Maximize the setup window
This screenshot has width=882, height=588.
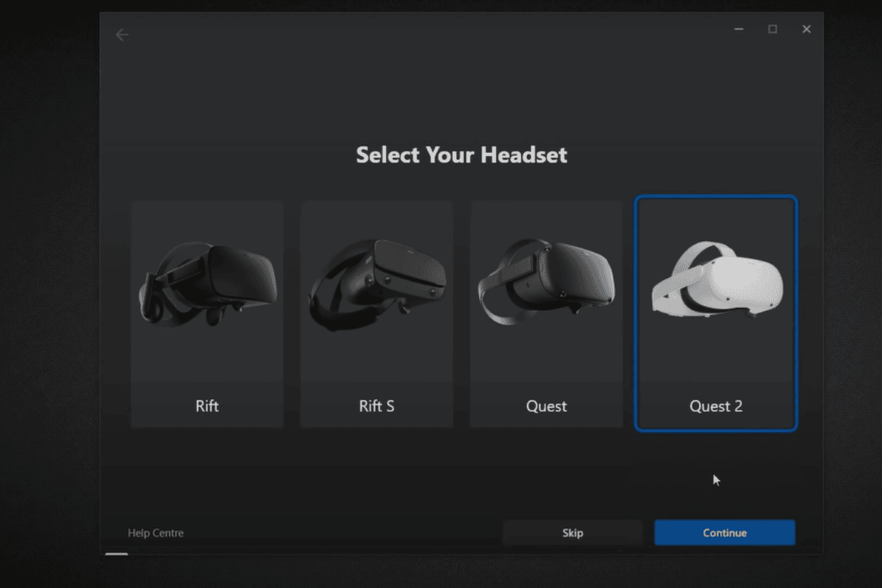click(x=772, y=29)
